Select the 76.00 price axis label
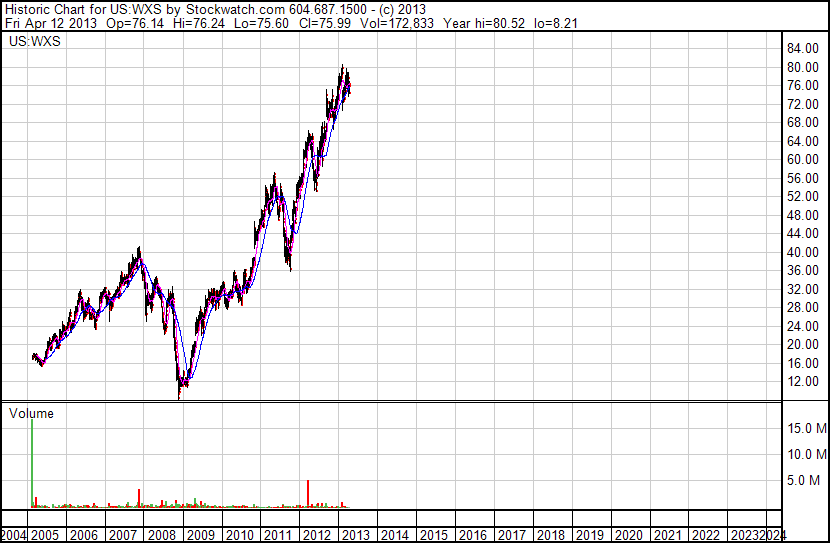830x543 pixels. 803,86
